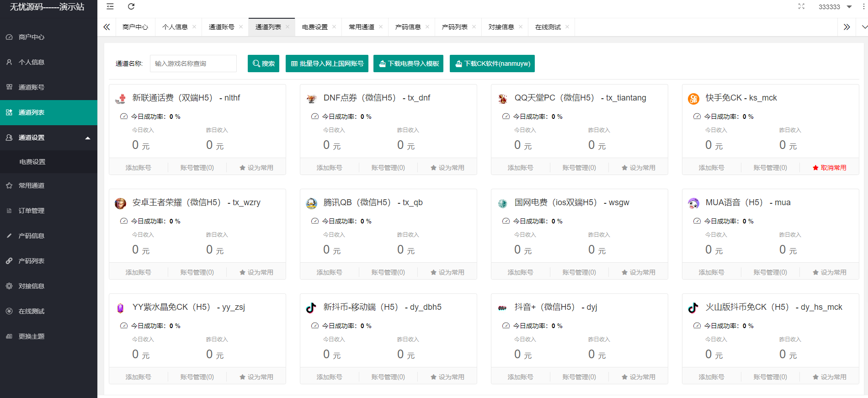Click the QQ天堂PC channel logo
Viewport: 868px width, 398px height.
coord(503,98)
